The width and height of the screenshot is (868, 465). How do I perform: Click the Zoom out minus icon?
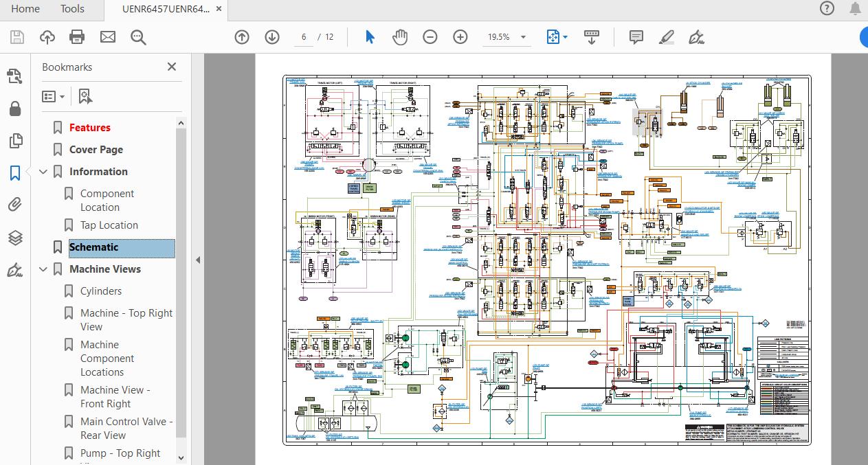[430, 37]
